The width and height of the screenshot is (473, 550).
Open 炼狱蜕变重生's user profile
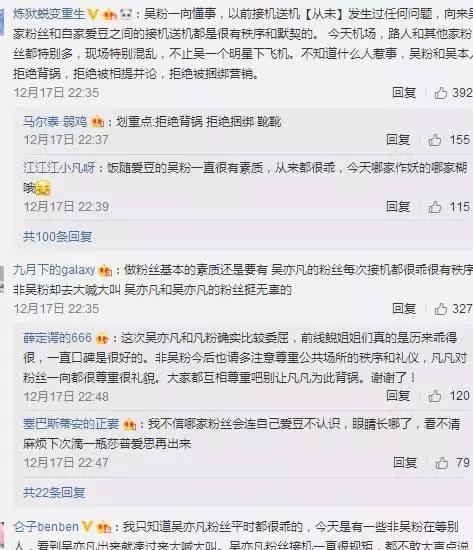click(x=49, y=14)
